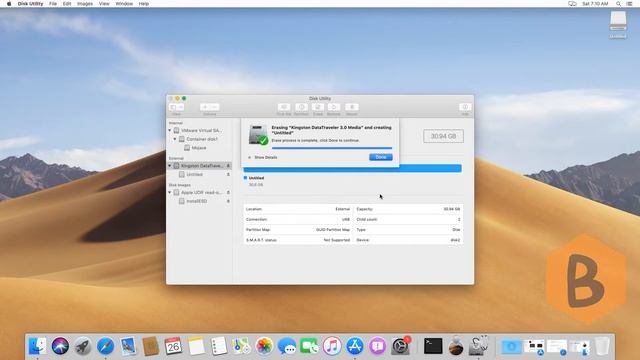This screenshot has height=360, width=640.
Task: Open the Apple menu
Action: pos(9,4)
